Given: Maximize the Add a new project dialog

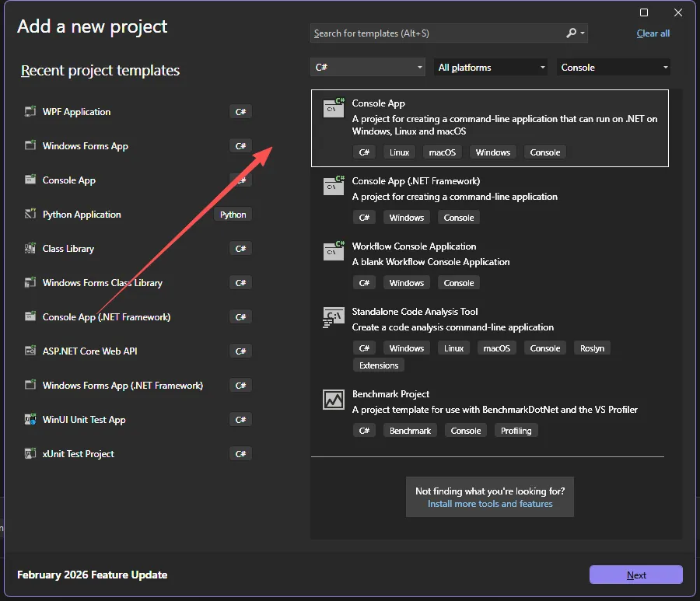Looking at the screenshot, I should (x=644, y=12).
